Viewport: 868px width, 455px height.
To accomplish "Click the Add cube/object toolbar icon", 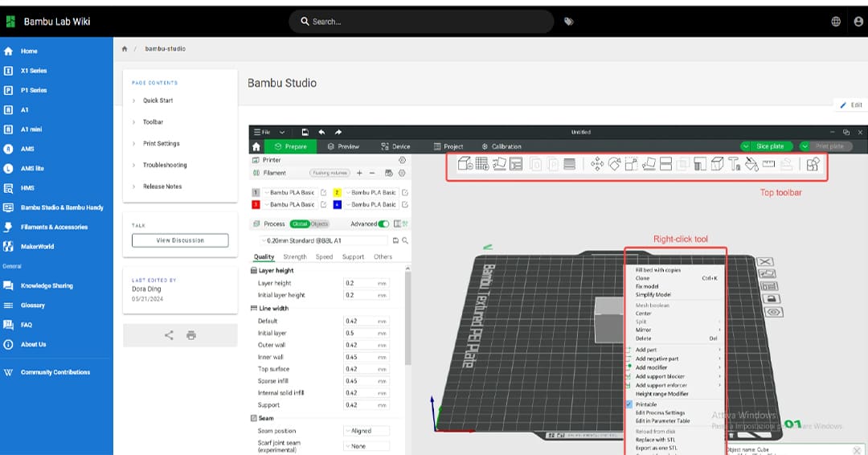I will click(x=465, y=164).
